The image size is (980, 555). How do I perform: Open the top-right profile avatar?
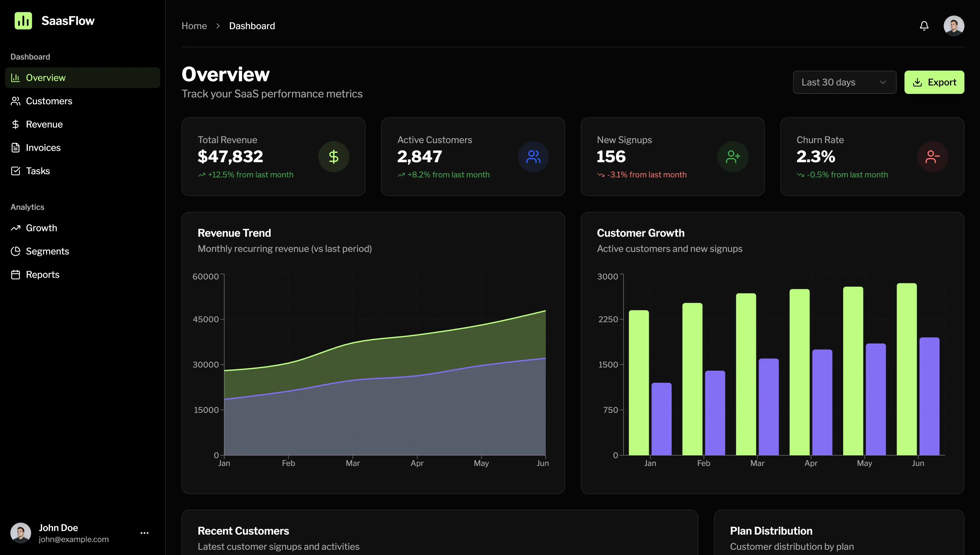tap(954, 26)
